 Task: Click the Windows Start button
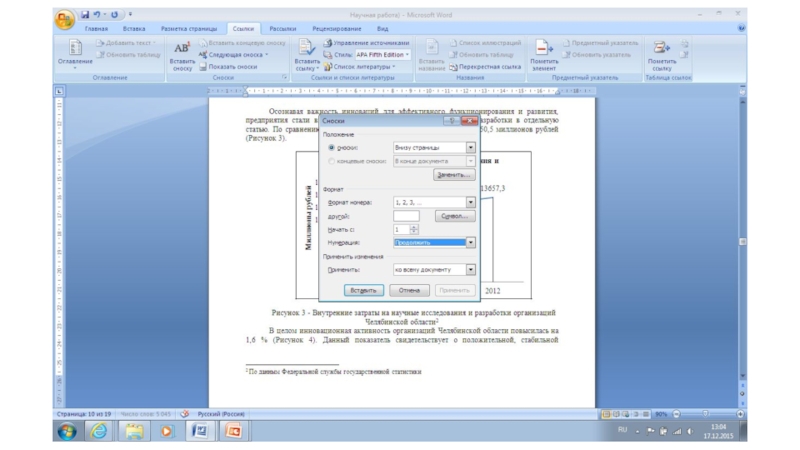point(67,432)
